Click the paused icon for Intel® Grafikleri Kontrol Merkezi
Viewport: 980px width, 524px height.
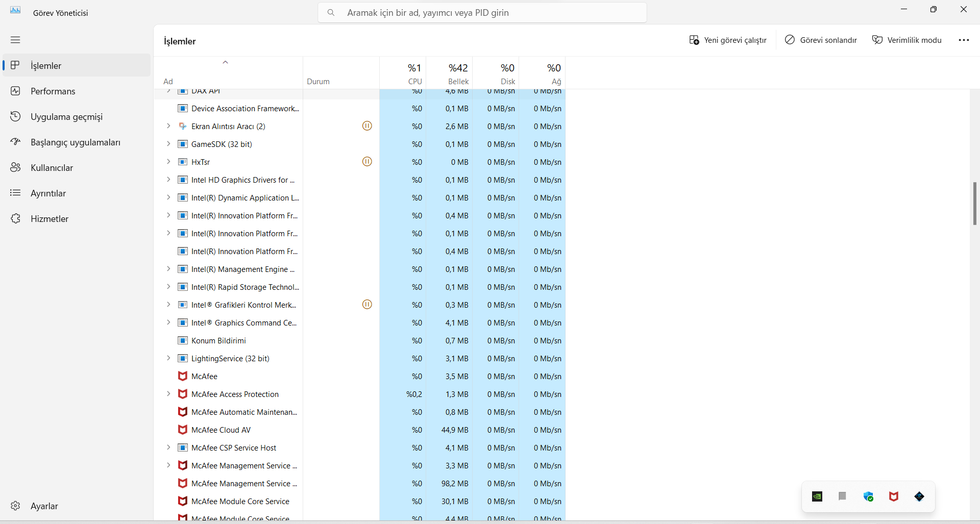click(367, 305)
